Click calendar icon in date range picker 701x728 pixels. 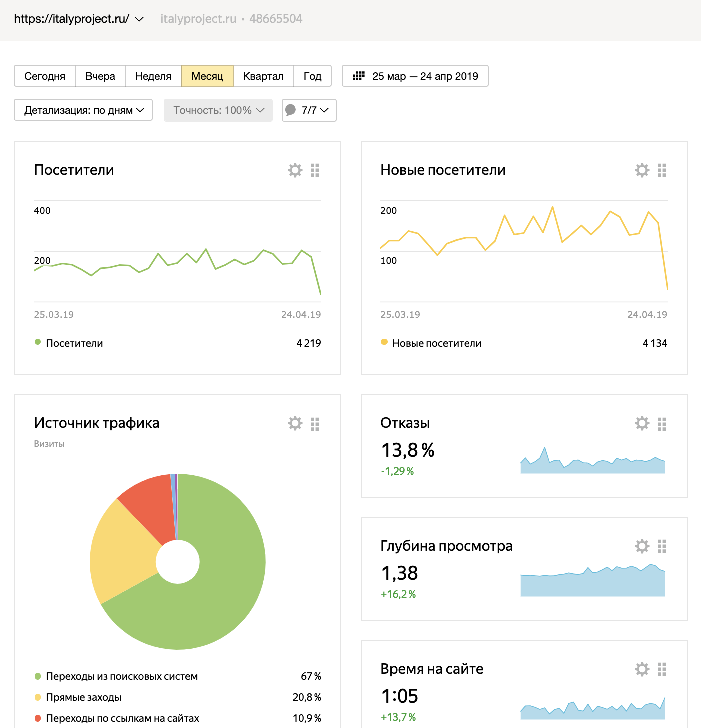point(358,76)
